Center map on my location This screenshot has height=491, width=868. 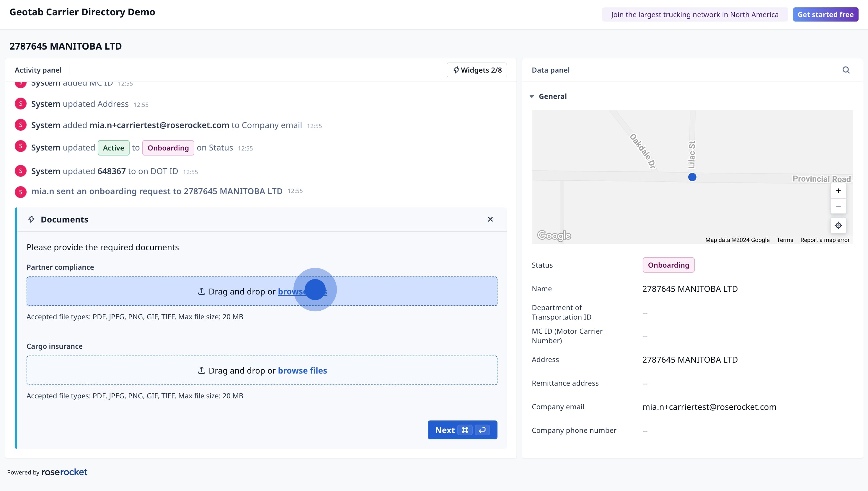pos(838,225)
